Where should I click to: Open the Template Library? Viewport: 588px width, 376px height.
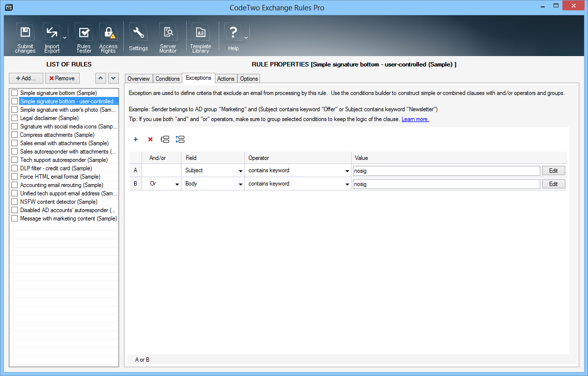pyautogui.click(x=201, y=38)
